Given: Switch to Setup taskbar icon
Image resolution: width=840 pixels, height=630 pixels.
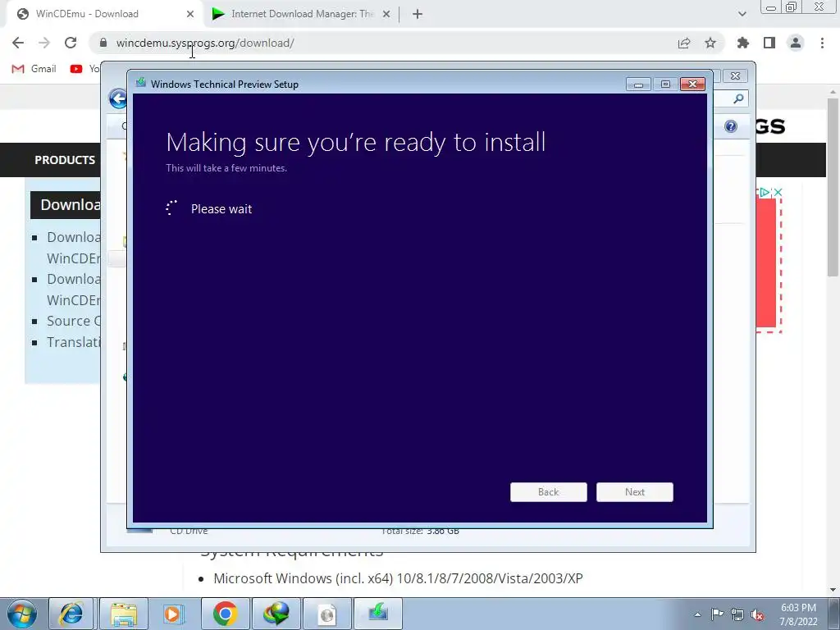Looking at the screenshot, I should coord(377,614).
